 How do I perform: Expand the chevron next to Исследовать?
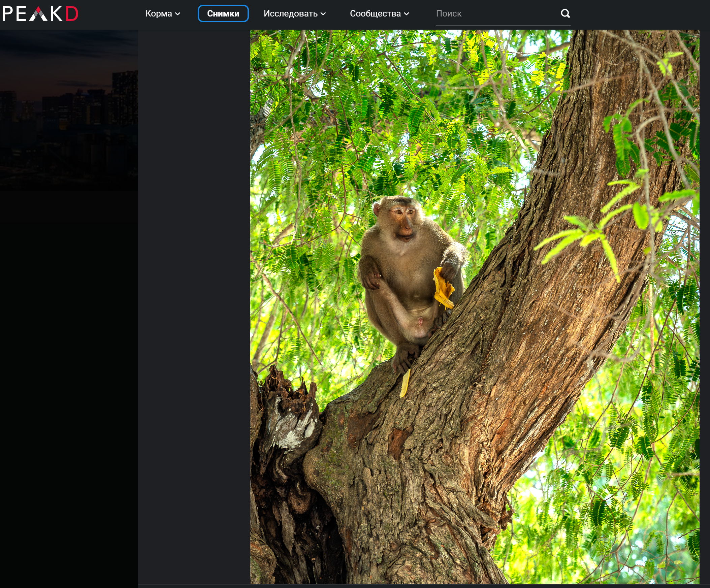click(x=324, y=14)
